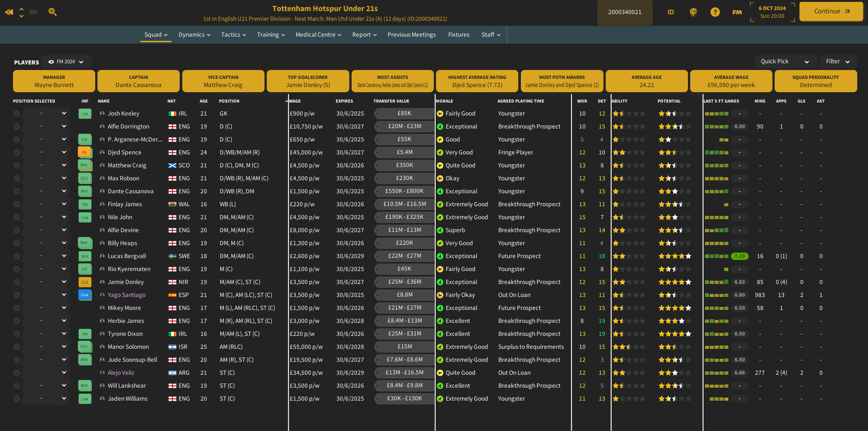Click the FM logo icon
Viewport: 868px width, 431px height.
pos(737,12)
